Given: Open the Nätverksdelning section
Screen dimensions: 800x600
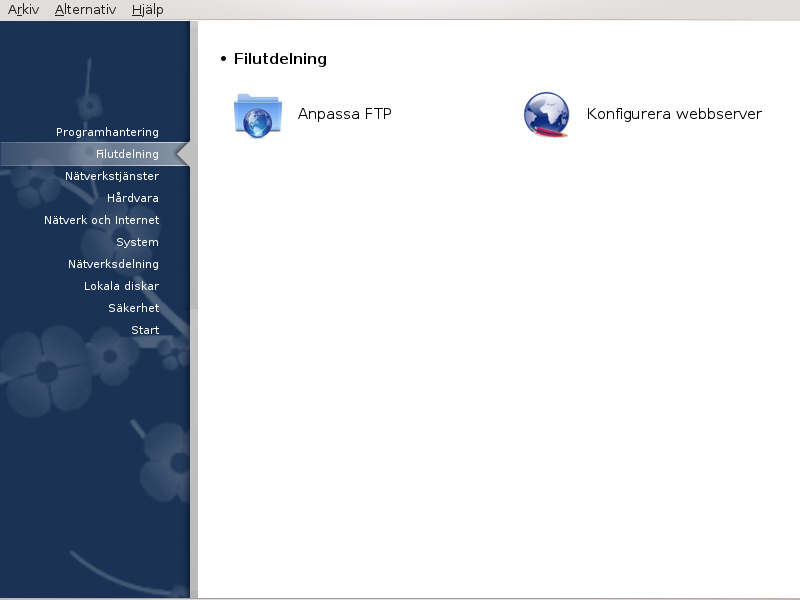Looking at the screenshot, I should pyautogui.click(x=113, y=264).
